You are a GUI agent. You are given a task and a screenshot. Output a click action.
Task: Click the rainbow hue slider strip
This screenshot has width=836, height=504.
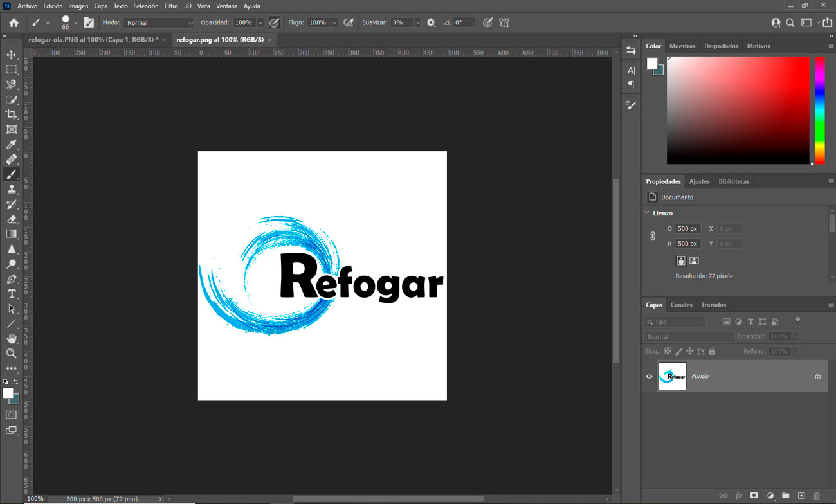tap(820, 109)
